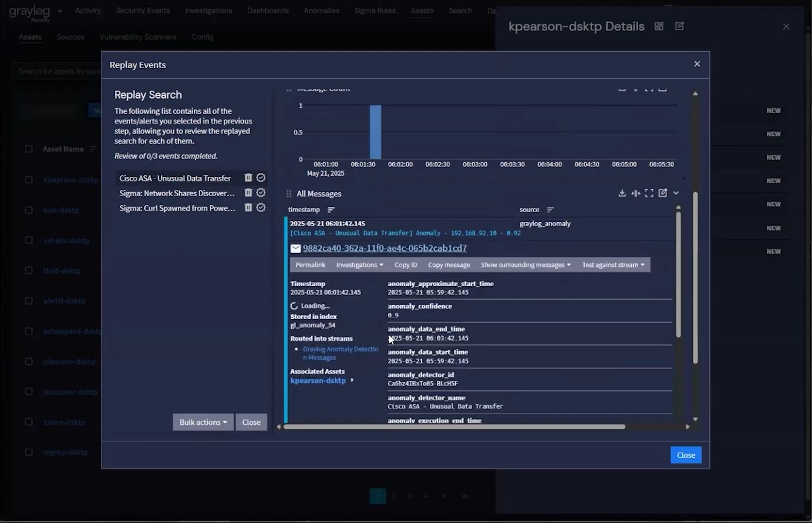Check the tlott-dsktp asset checkbox
Screen dimensions: 812x523
click(29, 270)
